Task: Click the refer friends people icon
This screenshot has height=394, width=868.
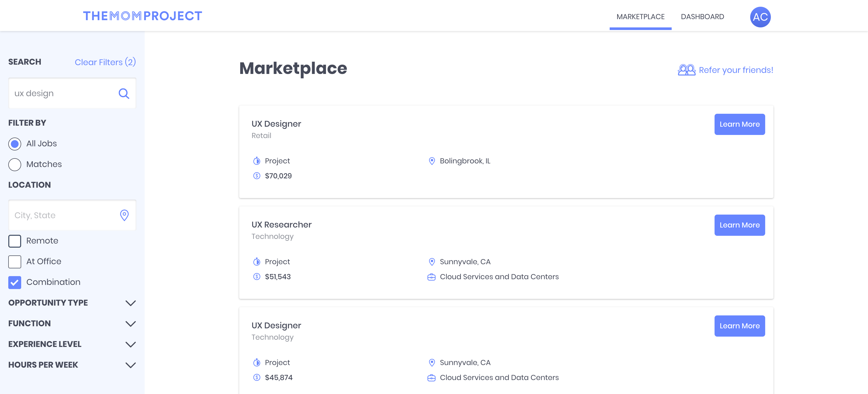Action: pos(686,70)
